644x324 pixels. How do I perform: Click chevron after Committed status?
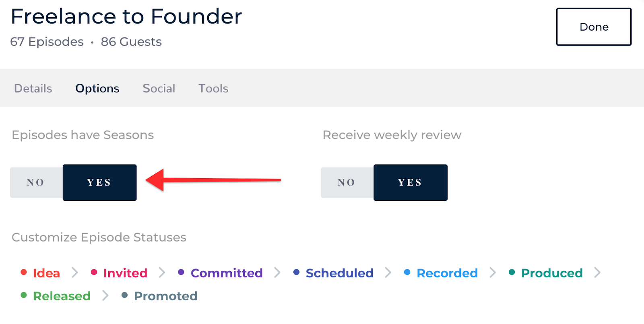click(x=277, y=273)
